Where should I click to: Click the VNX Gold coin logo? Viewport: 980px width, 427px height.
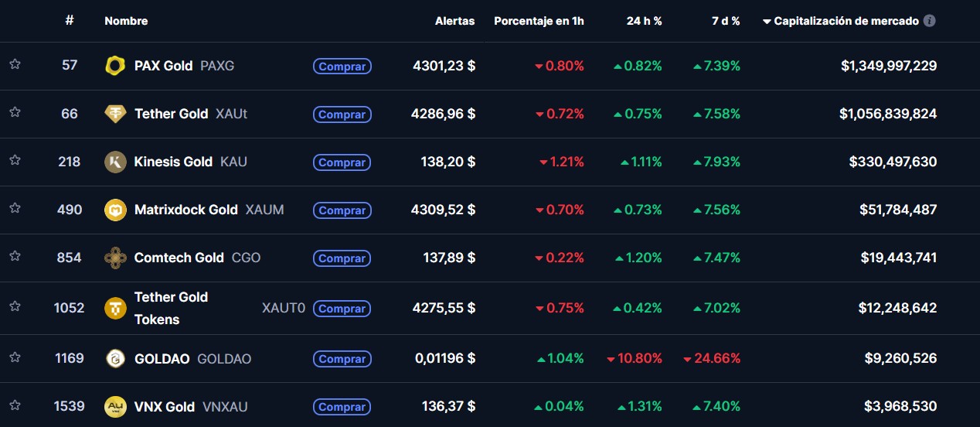pyautogui.click(x=115, y=407)
